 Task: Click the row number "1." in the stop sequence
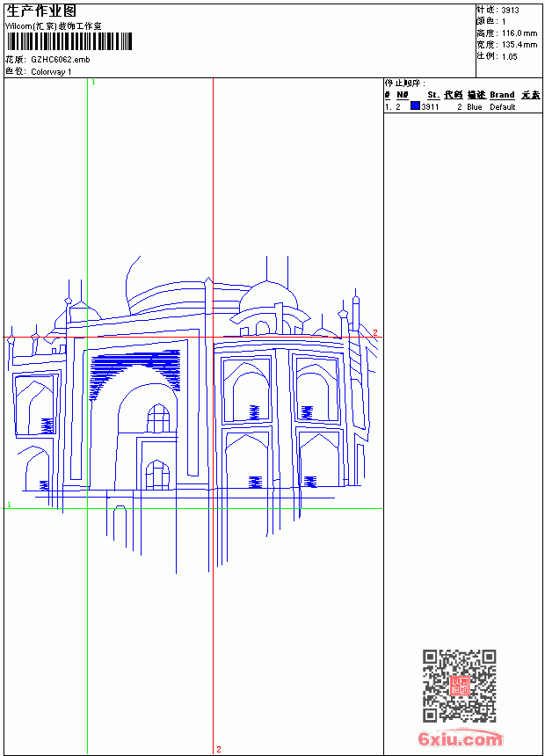[388, 107]
